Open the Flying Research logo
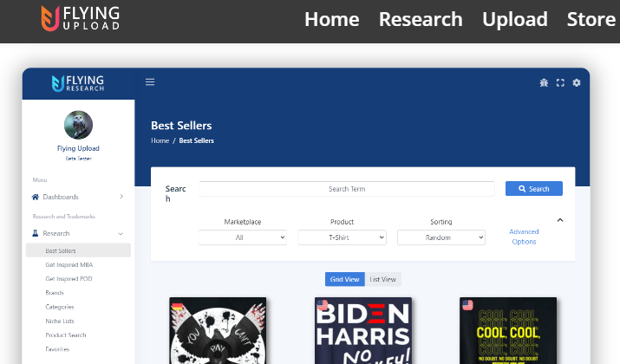620x364 pixels. coord(78,83)
